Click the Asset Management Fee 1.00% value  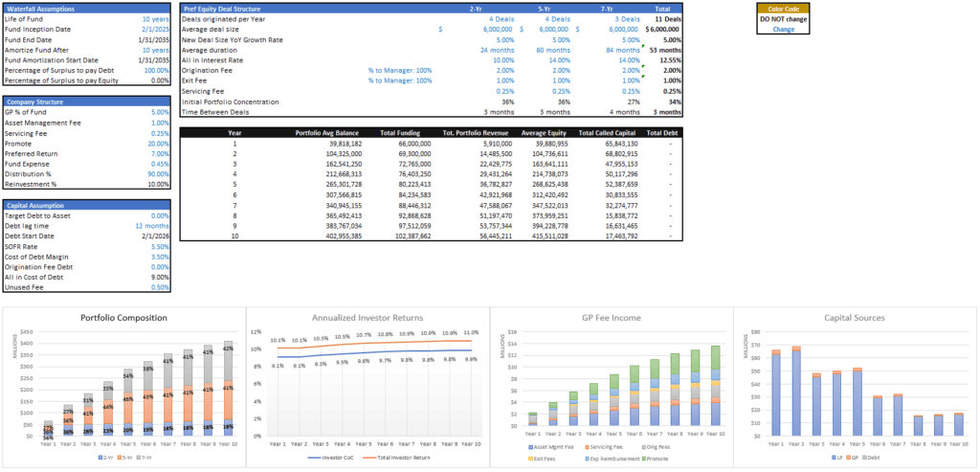coord(160,124)
